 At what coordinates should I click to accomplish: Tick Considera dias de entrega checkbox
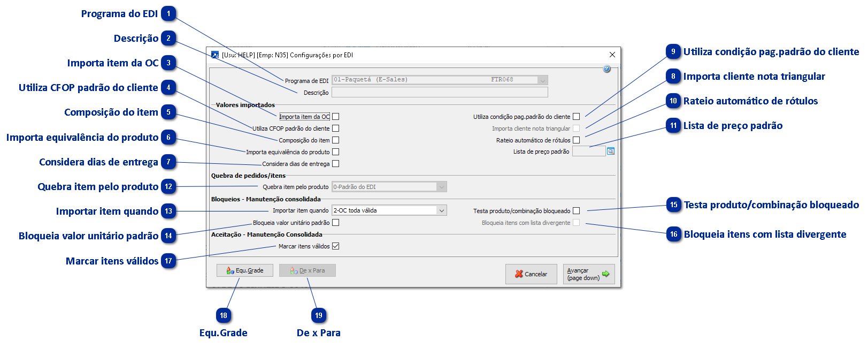[x=336, y=164]
